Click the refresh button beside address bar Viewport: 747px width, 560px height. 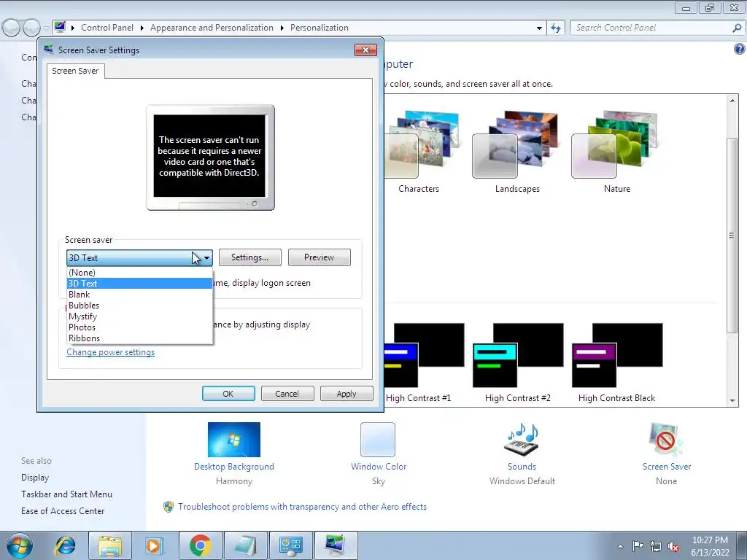point(556,28)
